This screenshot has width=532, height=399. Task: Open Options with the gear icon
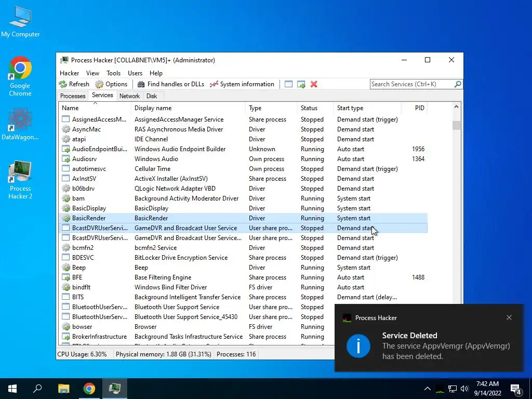pyautogui.click(x=99, y=84)
